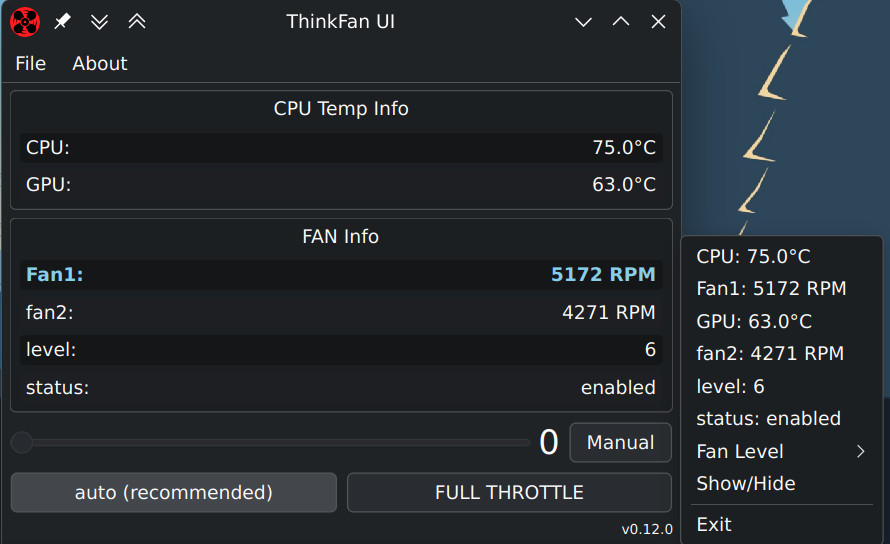890x544 pixels.
Task: Click the fan speed slider handle
Action: (x=22, y=442)
